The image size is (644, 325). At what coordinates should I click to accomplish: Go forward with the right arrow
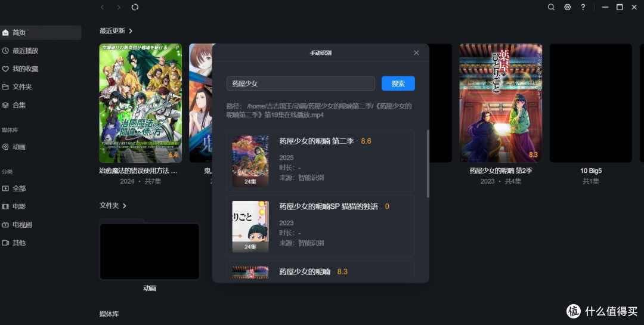tap(119, 7)
